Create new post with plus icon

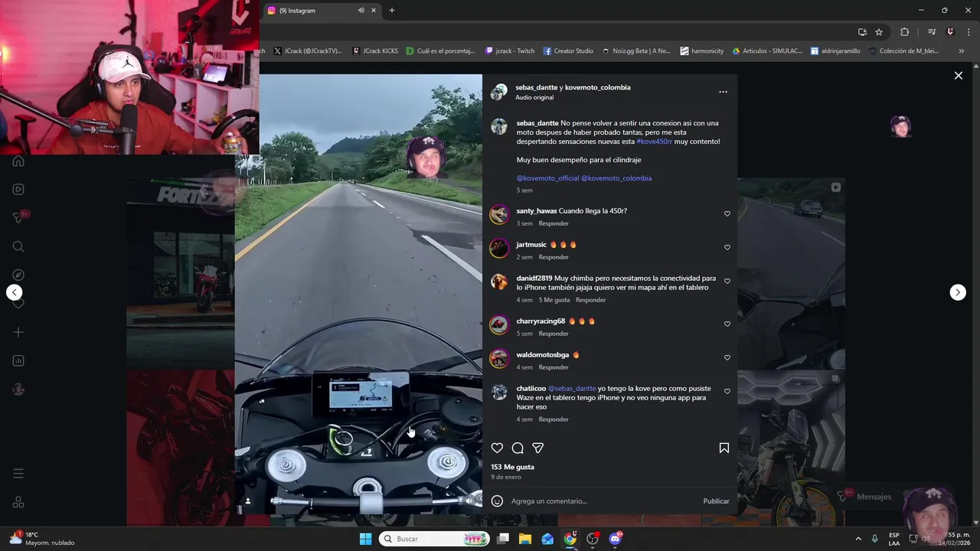pos(18,332)
